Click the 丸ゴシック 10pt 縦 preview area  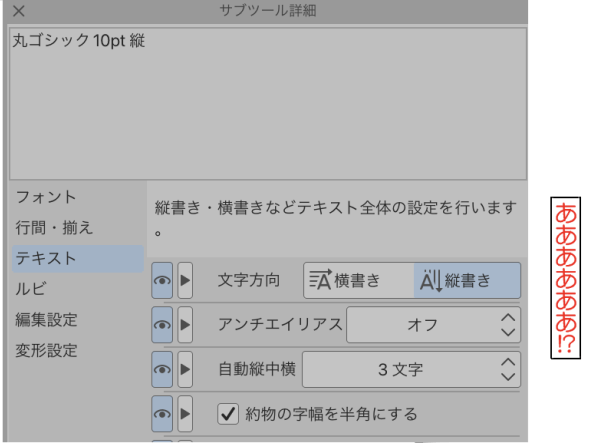(268, 103)
